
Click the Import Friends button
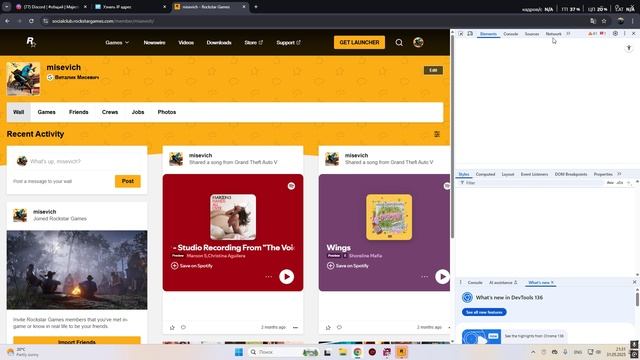[x=77, y=341]
